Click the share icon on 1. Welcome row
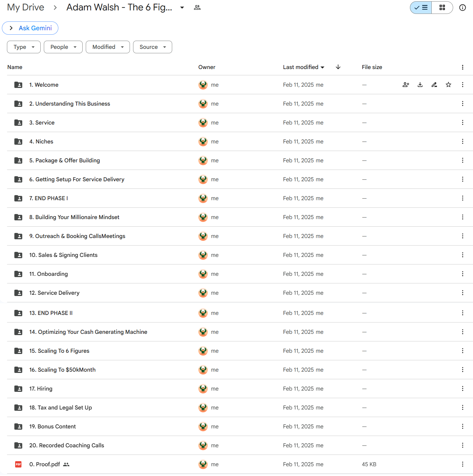The height and width of the screenshot is (476, 473). point(406,84)
